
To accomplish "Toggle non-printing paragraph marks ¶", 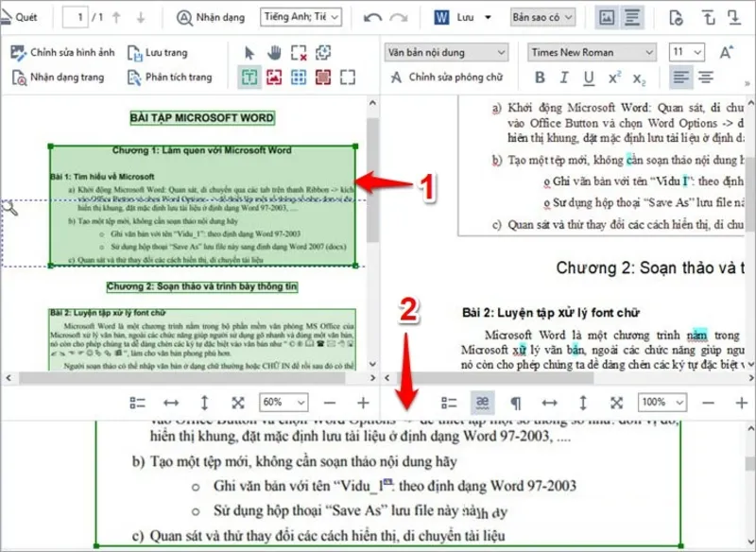I will click(x=515, y=403).
